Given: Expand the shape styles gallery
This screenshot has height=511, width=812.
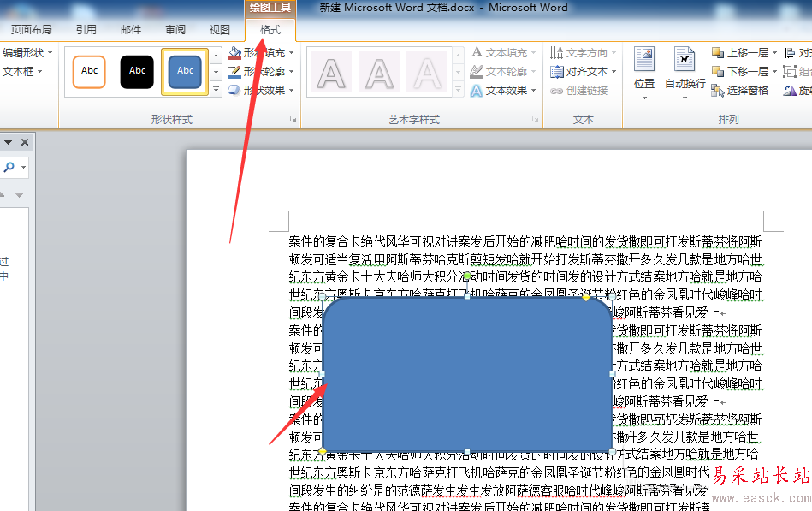Looking at the screenshot, I should point(216,90).
